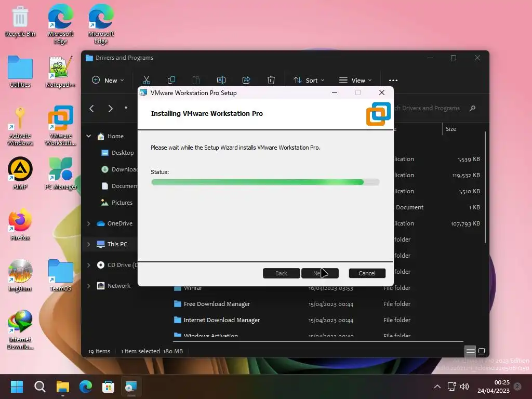The width and height of the screenshot is (532, 399).
Task: Minimize the VMware setup dialog
Action: (x=335, y=92)
